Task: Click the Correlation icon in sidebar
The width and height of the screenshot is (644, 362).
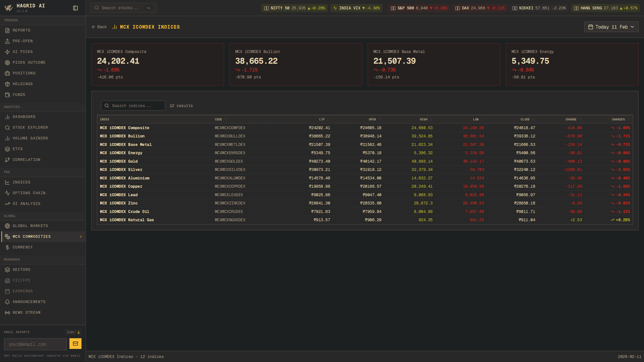Action: click(7, 160)
